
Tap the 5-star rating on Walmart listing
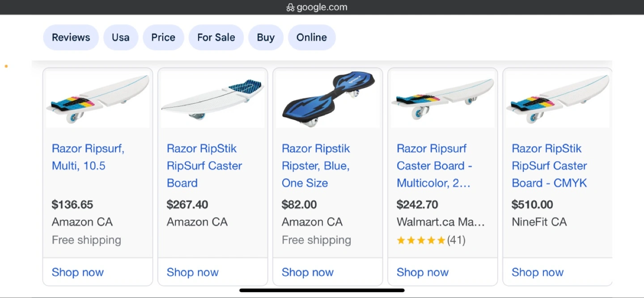421,240
